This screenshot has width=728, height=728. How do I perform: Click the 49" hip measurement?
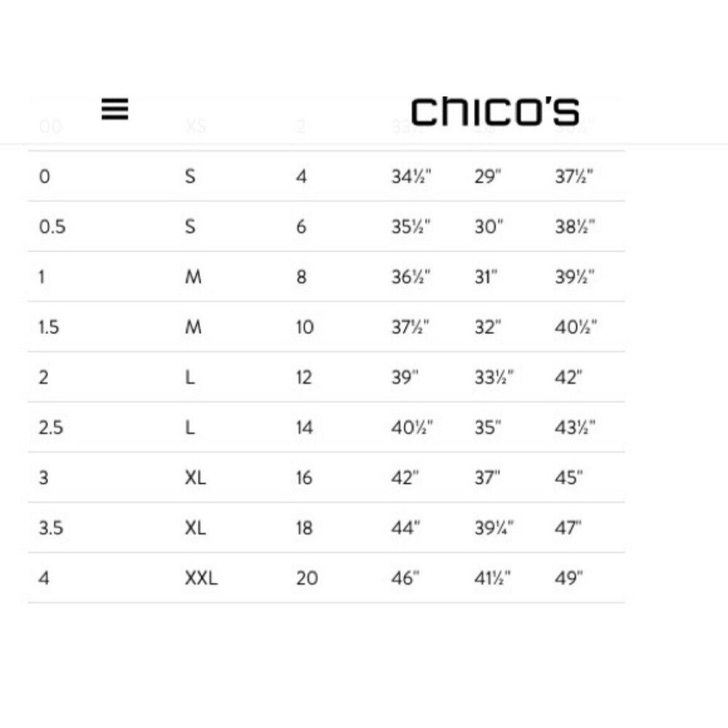click(x=569, y=579)
